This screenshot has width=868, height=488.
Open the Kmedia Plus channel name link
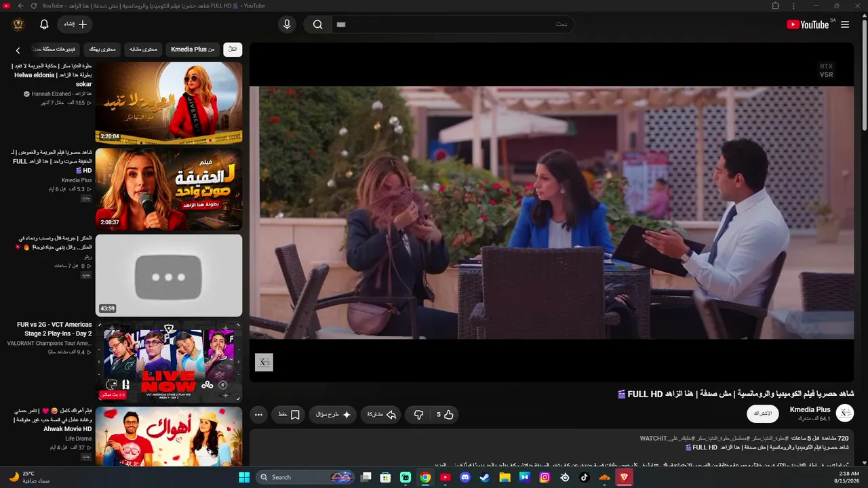click(x=810, y=409)
